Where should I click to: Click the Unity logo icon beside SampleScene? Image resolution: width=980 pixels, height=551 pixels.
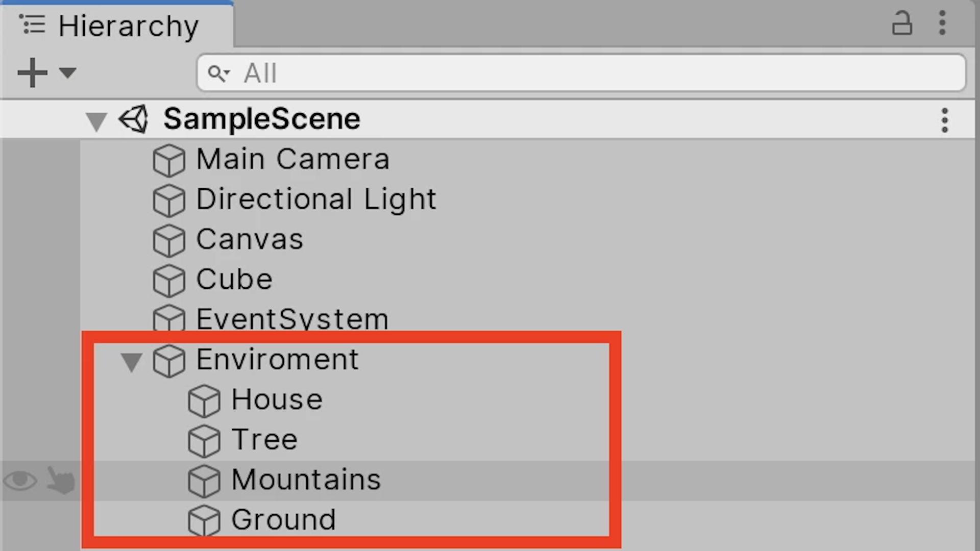click(134, 119)
